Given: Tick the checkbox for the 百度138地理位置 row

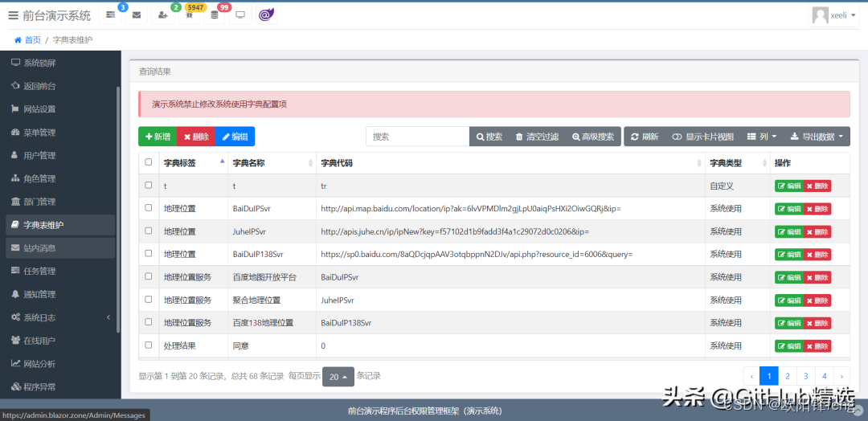Looking at the screenshot, I should coord(149,322).
